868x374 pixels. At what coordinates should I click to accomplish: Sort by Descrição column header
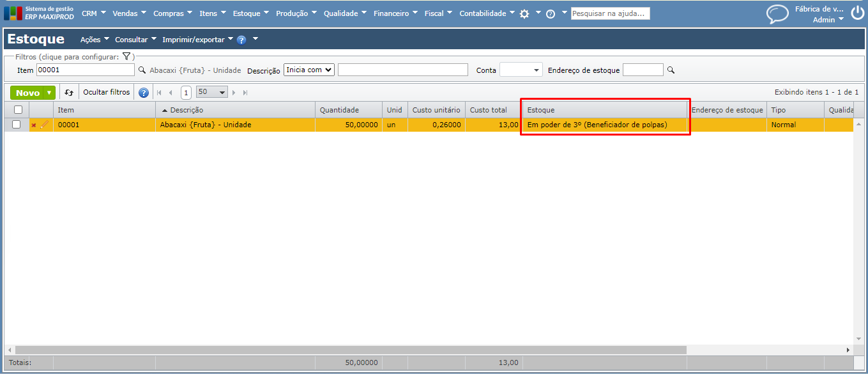point(235,110)
